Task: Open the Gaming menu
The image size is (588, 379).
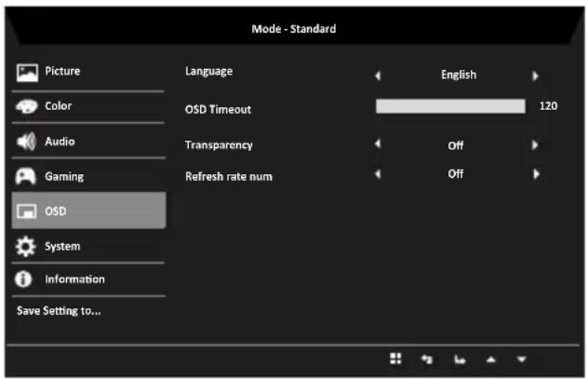Action: pos(88,176)
